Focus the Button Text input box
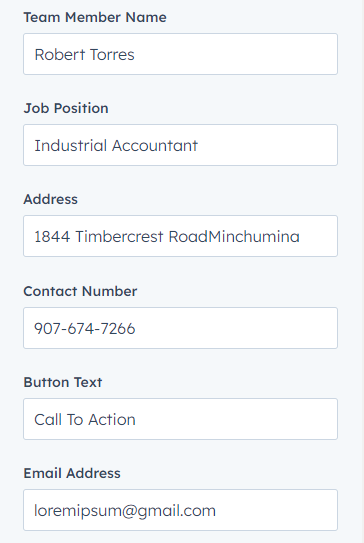The height and width of the screenshot is (543, 364). [x=180, y=419]
